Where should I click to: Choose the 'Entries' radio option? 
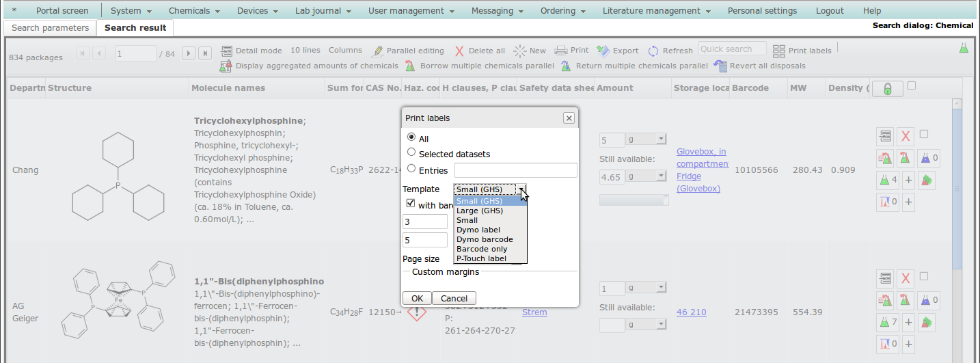(411, 169)
